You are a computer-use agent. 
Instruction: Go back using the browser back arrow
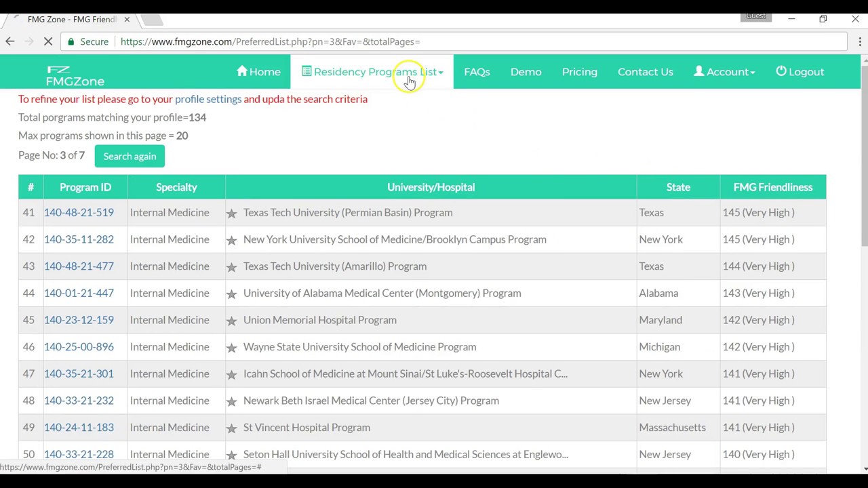tap(10, 41)
